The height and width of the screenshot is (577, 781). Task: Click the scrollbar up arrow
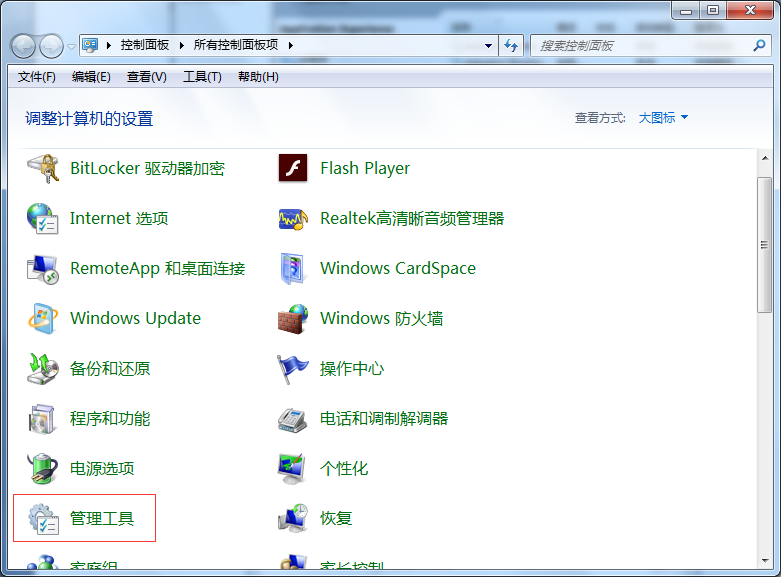pyautogui.click(x=765, y=158)
